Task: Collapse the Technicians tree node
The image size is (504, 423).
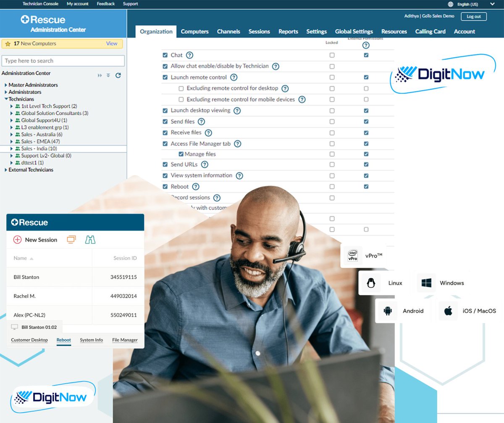Action: coord(6,99)
